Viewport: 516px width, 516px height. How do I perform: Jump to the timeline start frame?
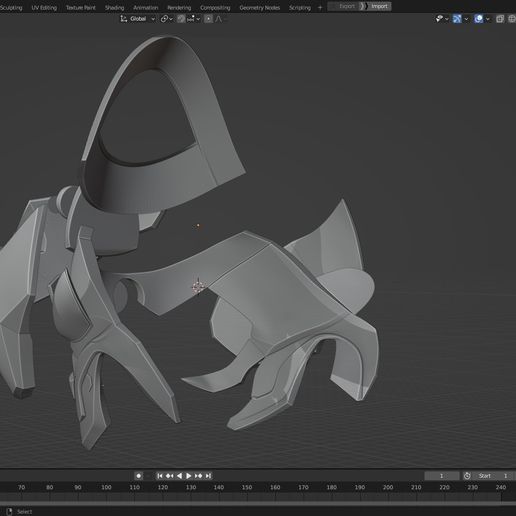(160, 476)
